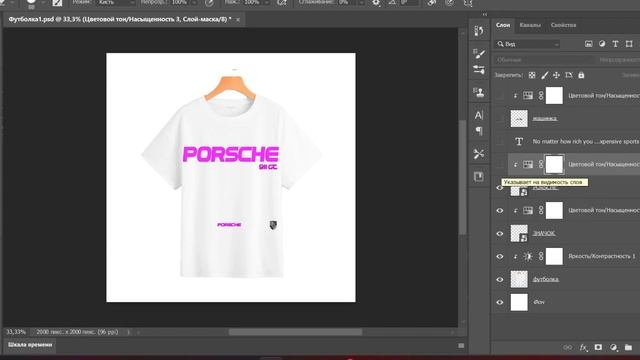The height and width of the screenshot is (360, 640).
Task: Open create adjustment layer menu icon
Action: (x=613, y=347)
